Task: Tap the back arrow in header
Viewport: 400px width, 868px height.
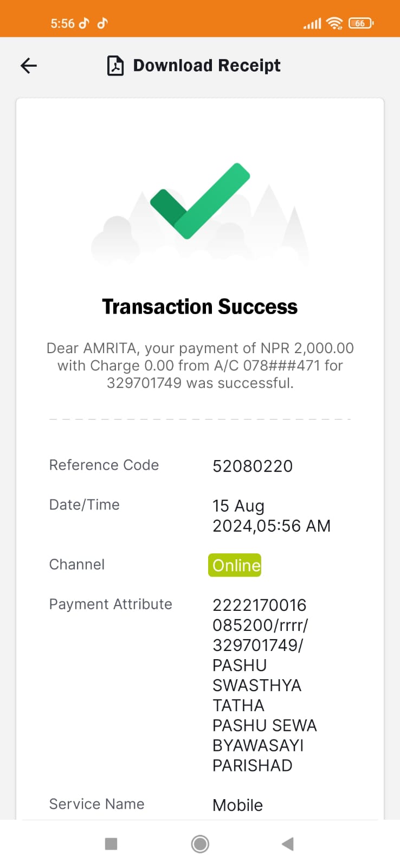Action: (x=28, y=66)
